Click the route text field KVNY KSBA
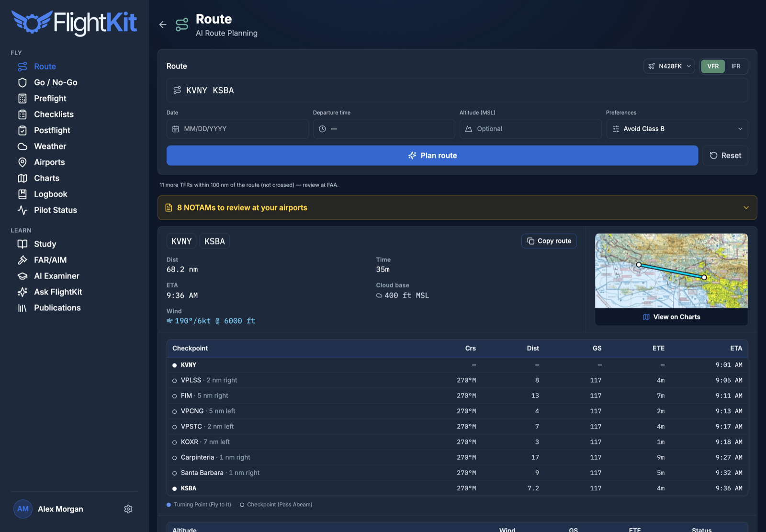The height and width of the screenshot is (532, 766). 457,90
